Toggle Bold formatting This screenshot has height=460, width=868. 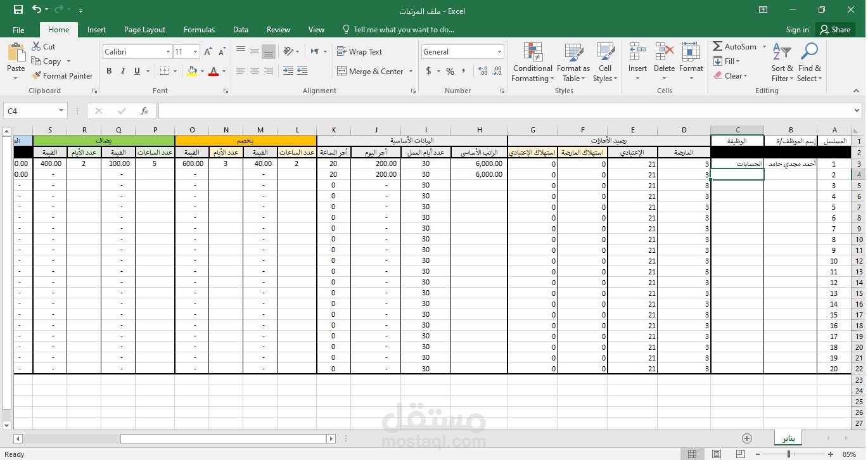(109, 71)
